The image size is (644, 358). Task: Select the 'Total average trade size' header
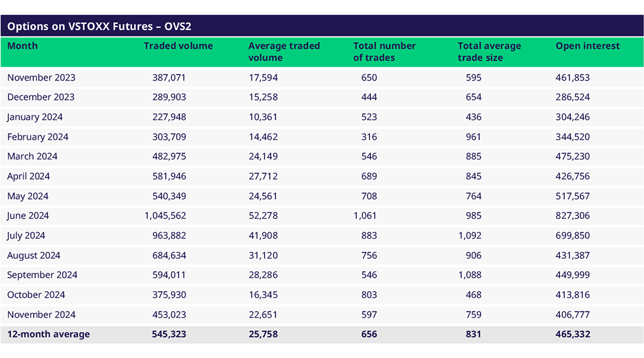click(x=489, y=52)
